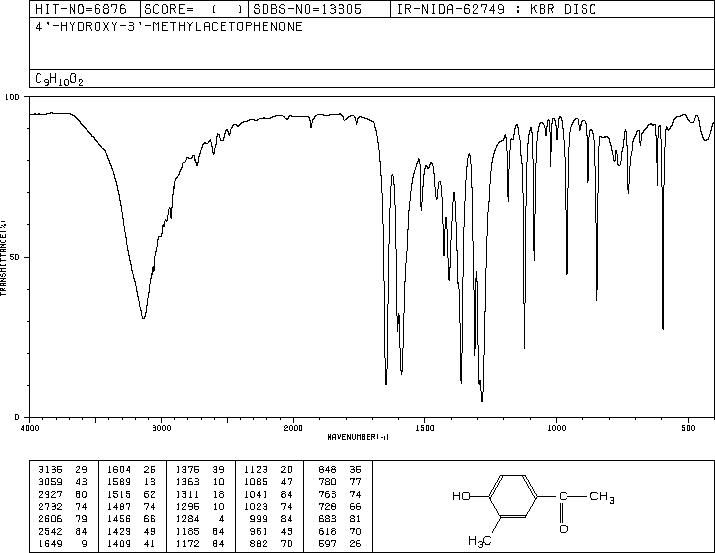Click the 4'-HYDROXY-3'-METHYLACETOPHENONE compound name
The height and width of the screenshot is (553, 715).
coord(169,27)
